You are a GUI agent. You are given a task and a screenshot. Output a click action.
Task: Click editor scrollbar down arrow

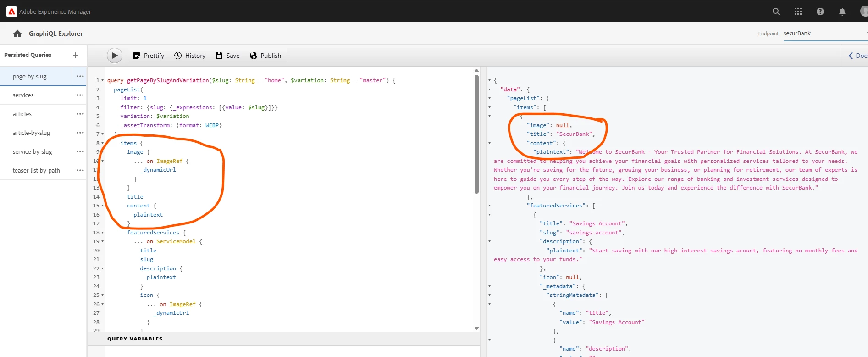click(476, 328)
